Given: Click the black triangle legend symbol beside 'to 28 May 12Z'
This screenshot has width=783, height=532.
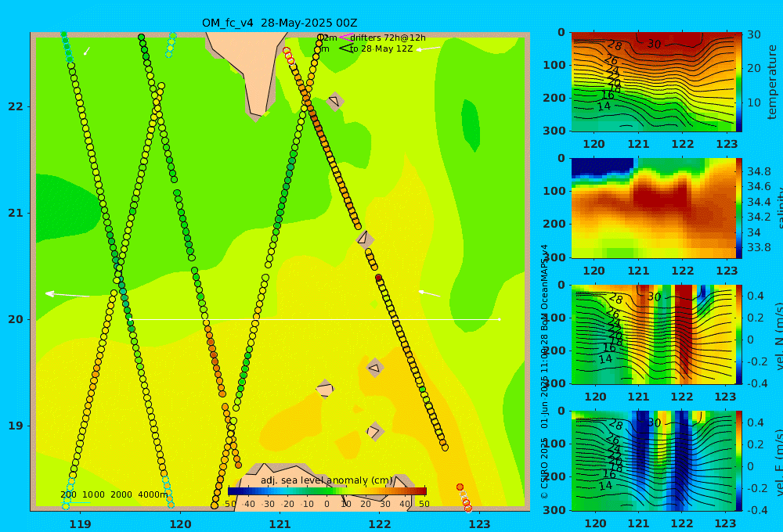Looking at the screenshot, I should tap(345, 49).
